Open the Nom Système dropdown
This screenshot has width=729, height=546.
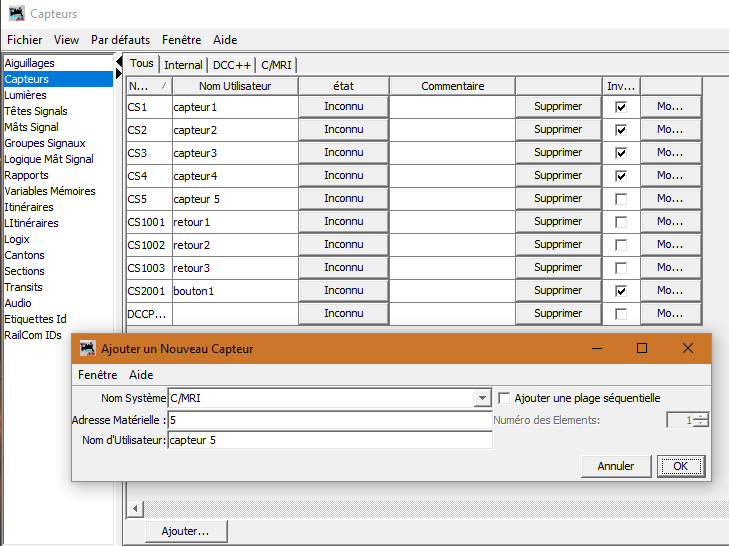(x=483, y=398)
